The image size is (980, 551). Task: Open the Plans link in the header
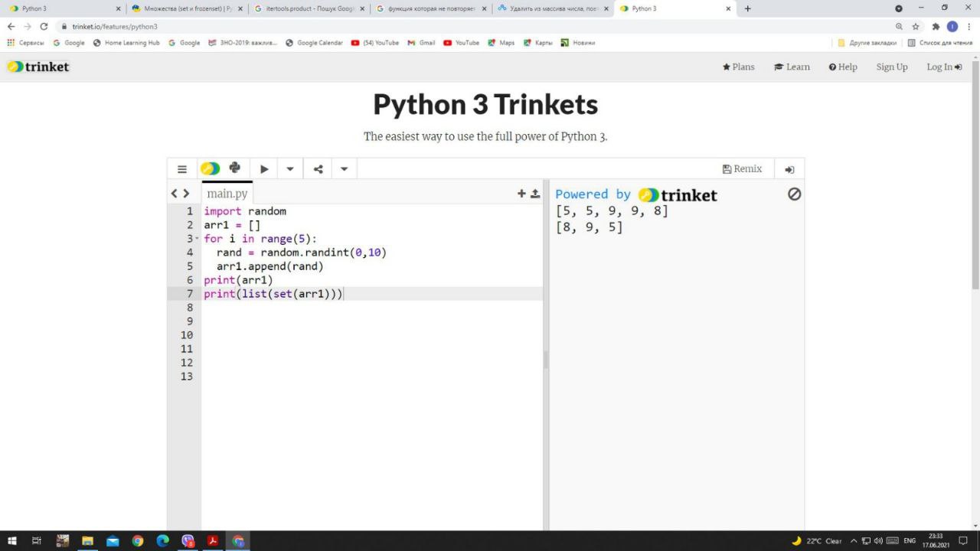click(738, 67)
